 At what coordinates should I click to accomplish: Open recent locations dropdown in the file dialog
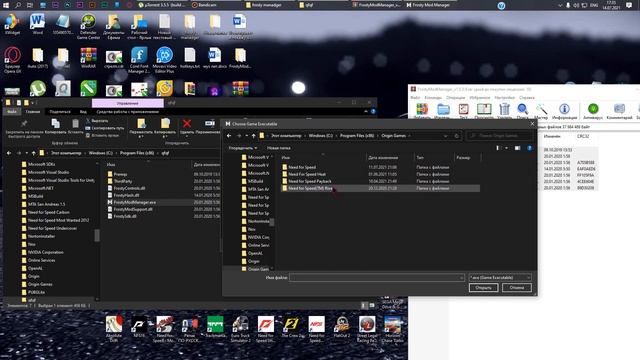(247, 136)
